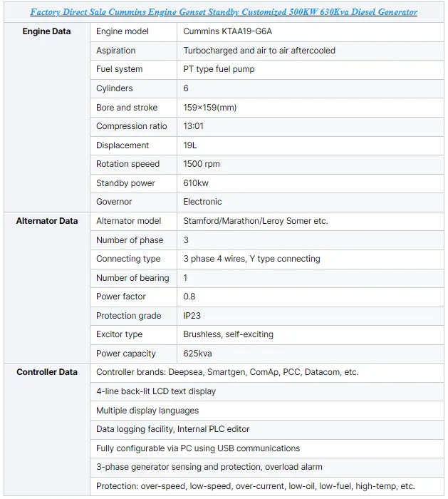The image size is (448, 499).
Task: Click the 625kva power capacity value
Action: tap(197, 354)
